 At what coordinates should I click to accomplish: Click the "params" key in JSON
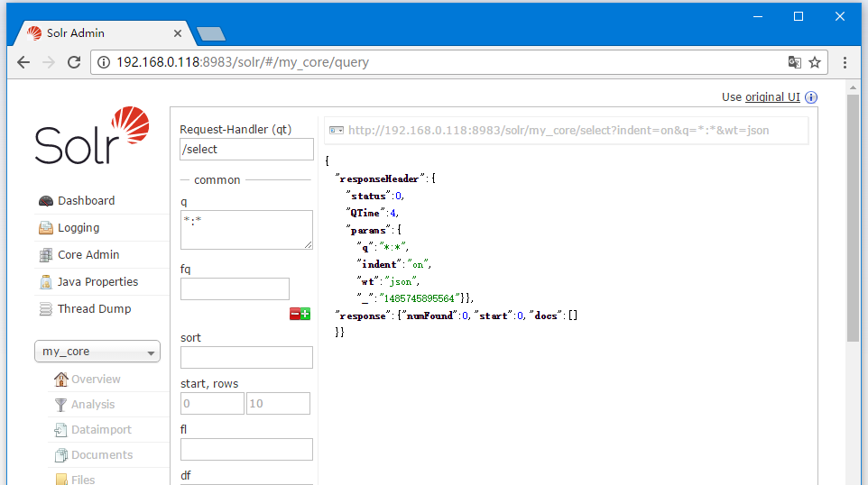pos(368,230)
